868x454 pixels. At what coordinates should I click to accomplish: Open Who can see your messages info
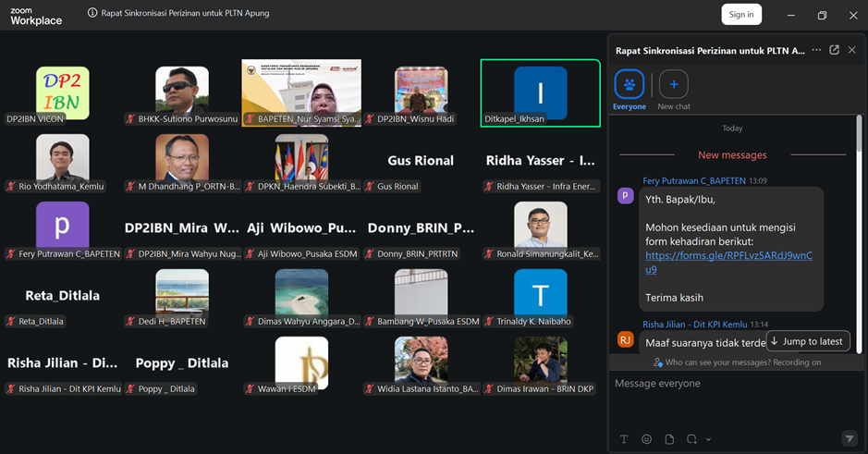click(737, 362)
